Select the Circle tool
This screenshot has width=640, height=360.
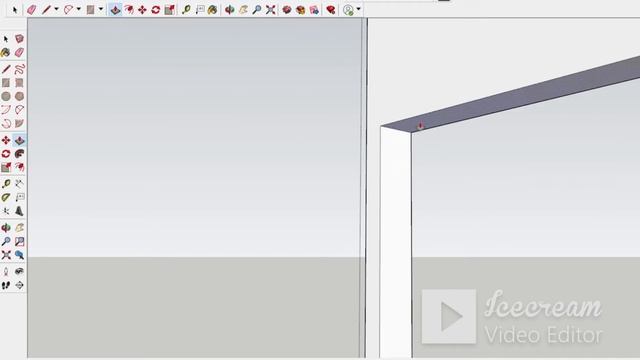6,96
